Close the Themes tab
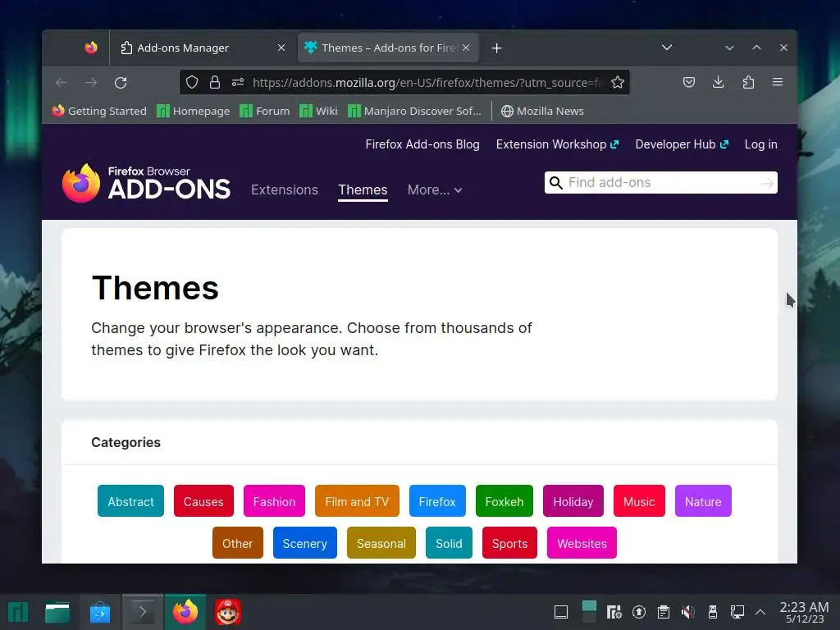This screenshot has width=840, height=630. click(466, 48)
